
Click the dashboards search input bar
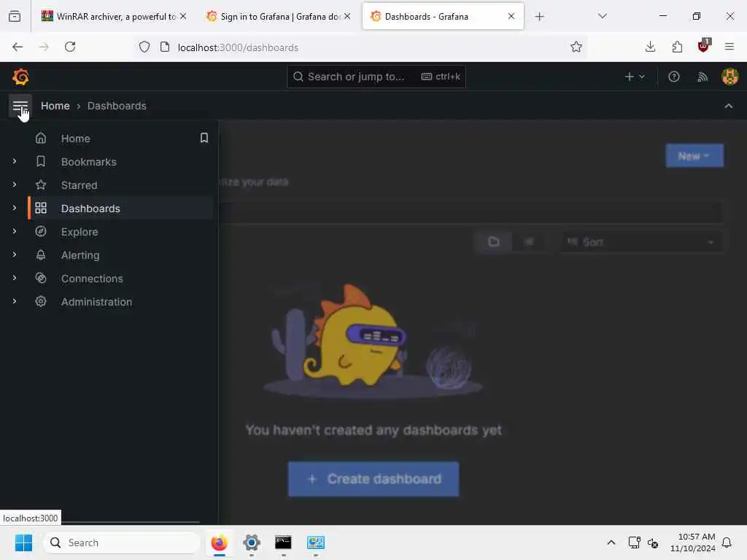pyautogui.click(x=472, y=212)
